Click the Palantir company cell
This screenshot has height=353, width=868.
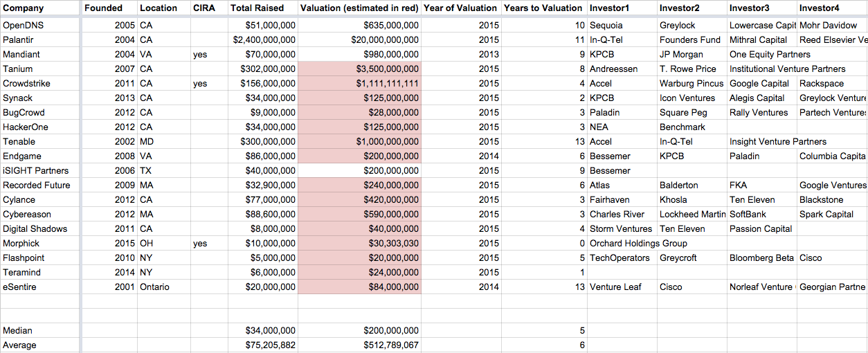click(x=41, y=39)
